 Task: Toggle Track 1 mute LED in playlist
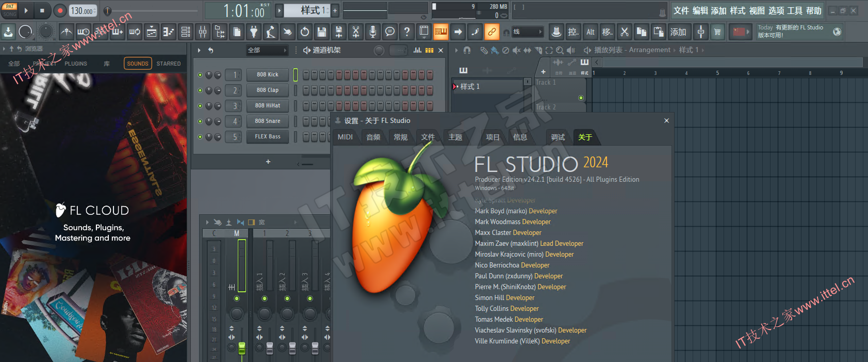pos(581,98)
